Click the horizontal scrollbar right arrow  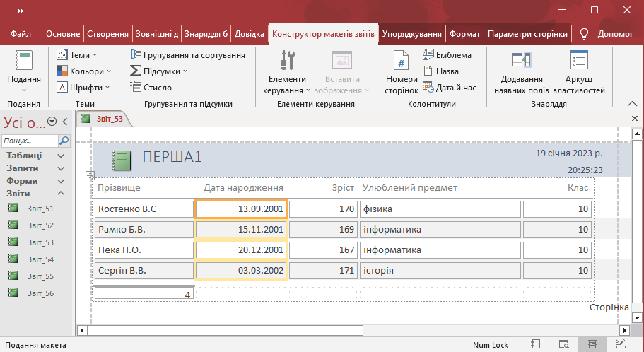click(624, 330)
